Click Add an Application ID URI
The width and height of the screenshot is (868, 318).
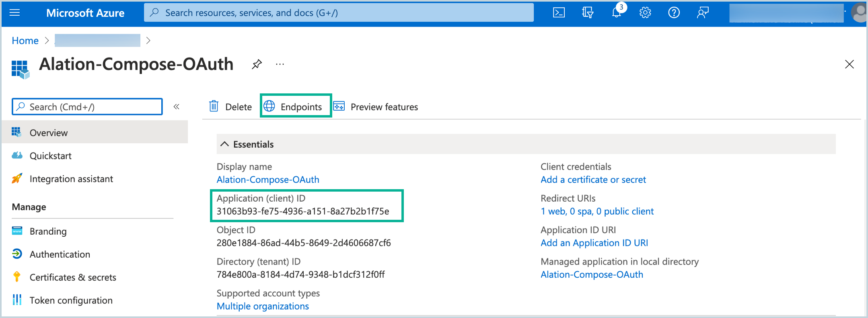(x=594, y=243)
